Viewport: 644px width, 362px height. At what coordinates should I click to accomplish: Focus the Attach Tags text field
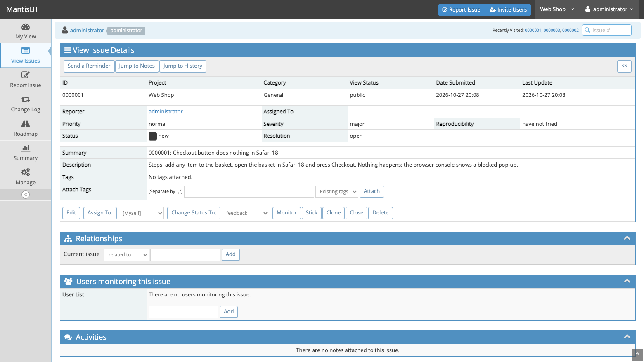click(x=249, y=192)
